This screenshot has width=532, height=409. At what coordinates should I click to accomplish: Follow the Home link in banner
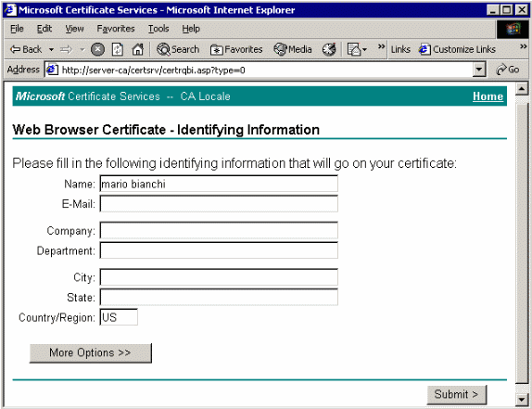click(x=488, y=96)
